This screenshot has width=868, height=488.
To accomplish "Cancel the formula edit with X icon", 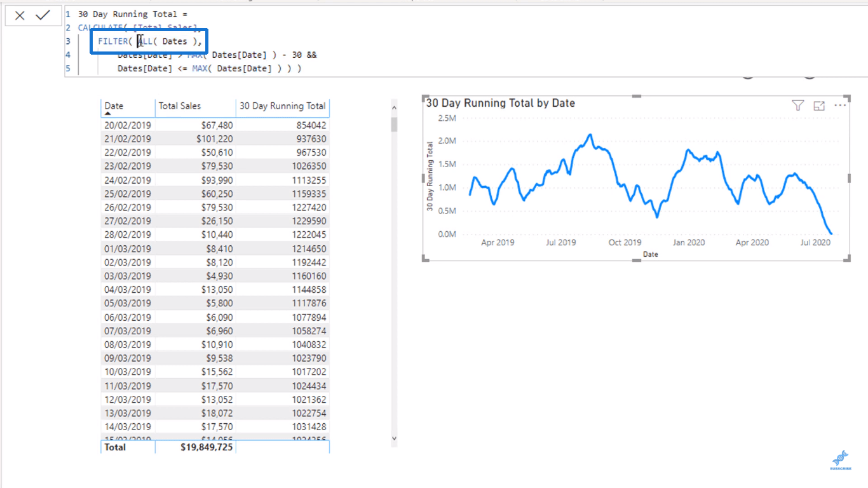I will coord(20,15).
